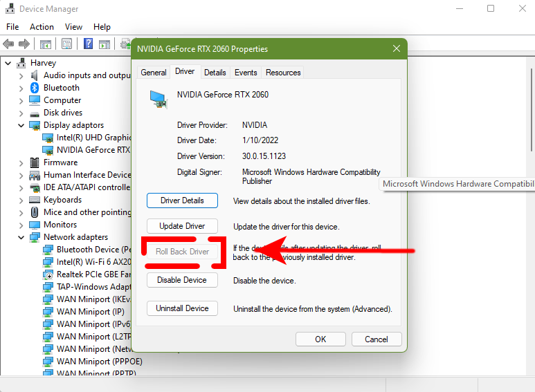Click the Keyboards category icon
Image resolution: width=535 pixels, height=392 pixels.
35,200
